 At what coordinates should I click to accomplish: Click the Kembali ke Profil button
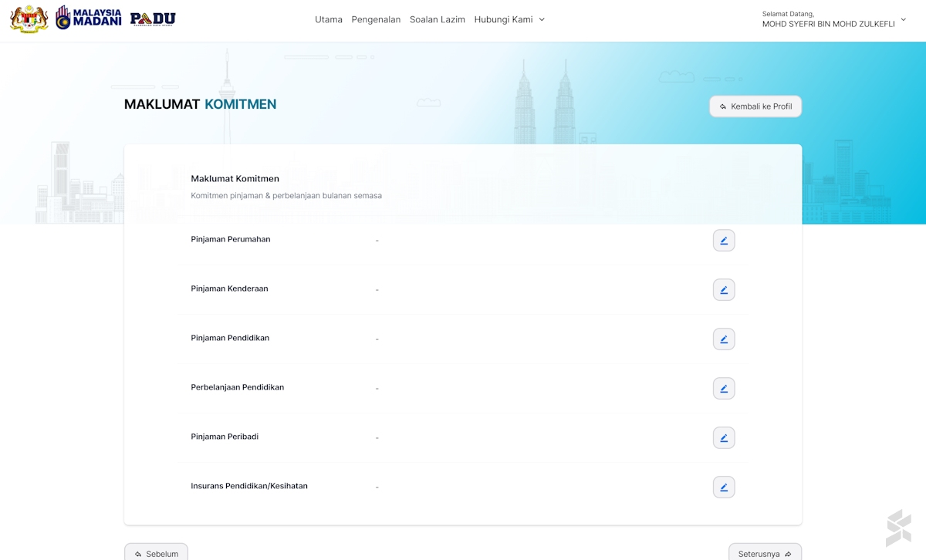755,106
